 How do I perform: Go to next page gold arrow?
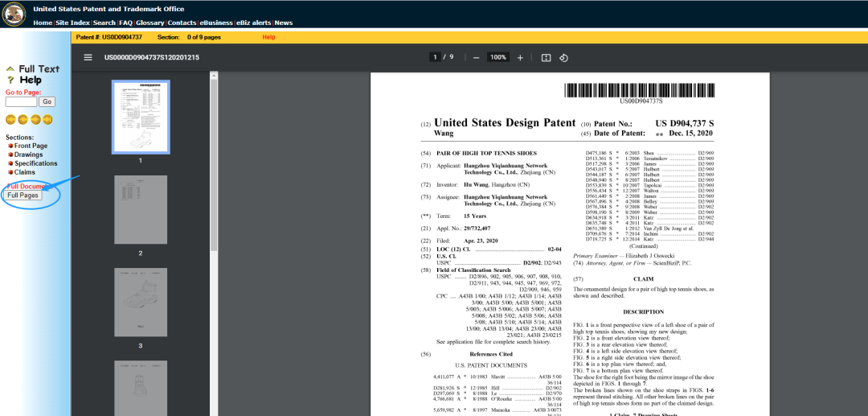35,119
